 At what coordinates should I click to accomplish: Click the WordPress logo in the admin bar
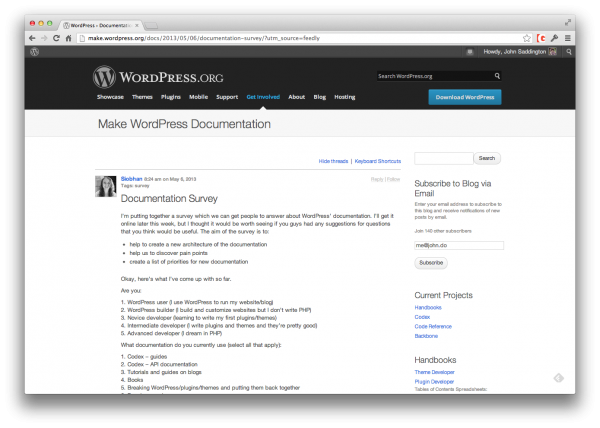coord(34,52)
